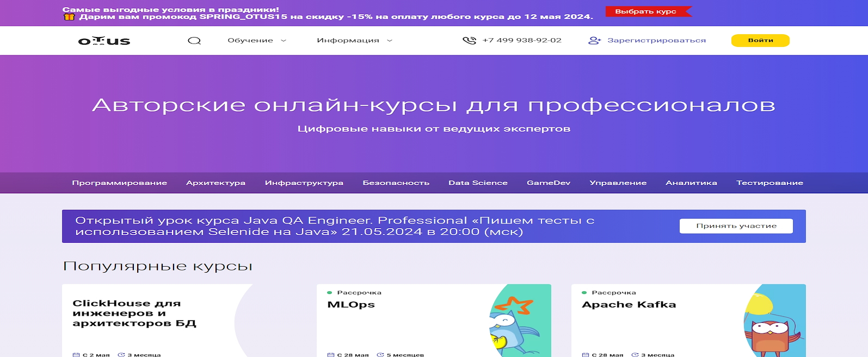Click the 'Авторские онлайн-курсы для профессионалов' heading
The height and width of the screenshot is (357, 868).
coord(434,105)
